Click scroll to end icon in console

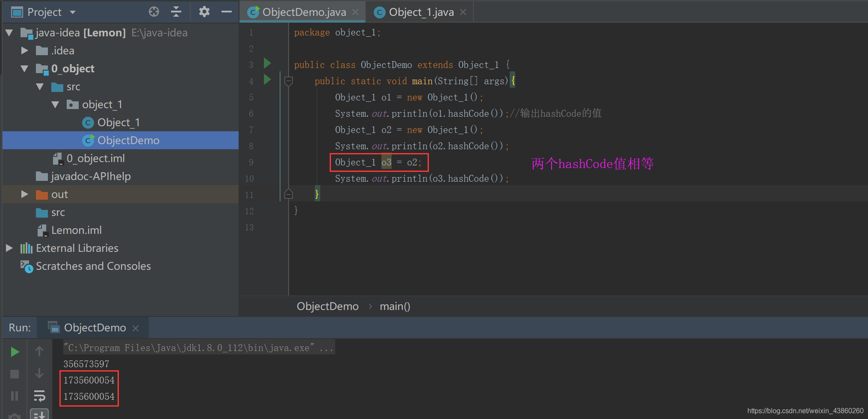click(39, 414)
